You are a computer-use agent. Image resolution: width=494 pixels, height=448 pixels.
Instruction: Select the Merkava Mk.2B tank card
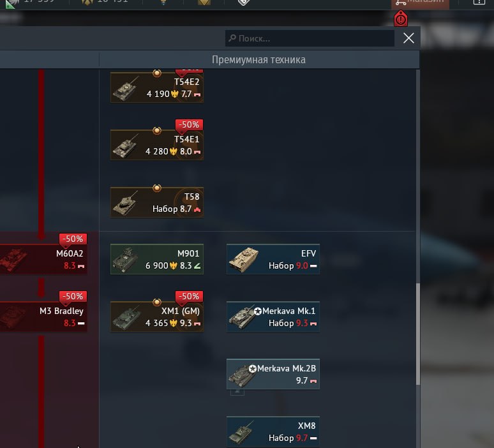click(273, 374)
